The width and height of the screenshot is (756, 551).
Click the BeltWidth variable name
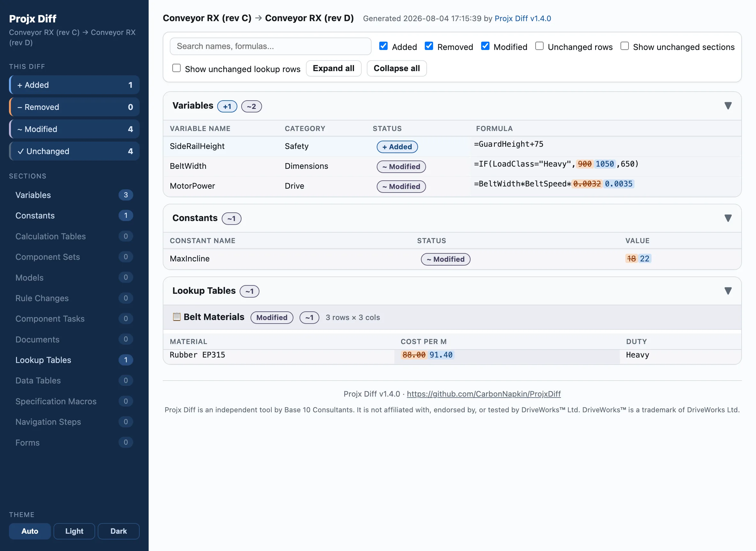click(188, 166)
